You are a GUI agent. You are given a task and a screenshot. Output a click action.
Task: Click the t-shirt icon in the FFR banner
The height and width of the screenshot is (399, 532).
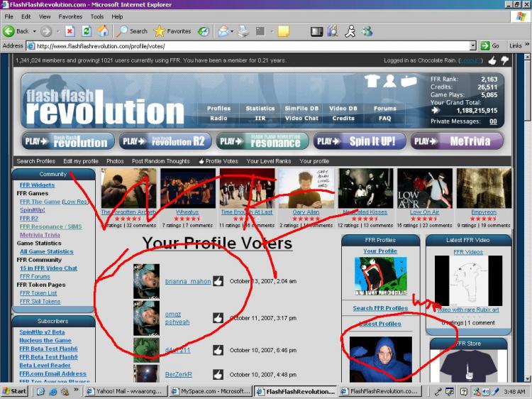coord(372,81)
